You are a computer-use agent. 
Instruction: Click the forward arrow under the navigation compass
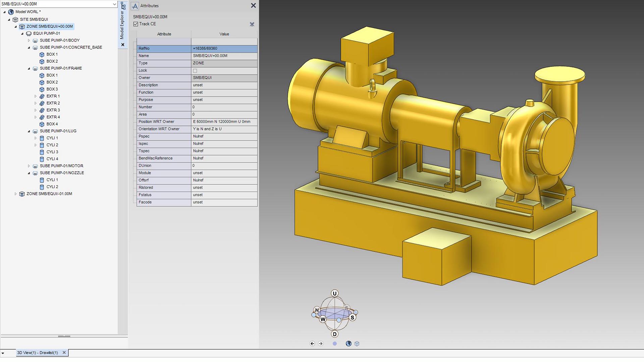[321, 343]
